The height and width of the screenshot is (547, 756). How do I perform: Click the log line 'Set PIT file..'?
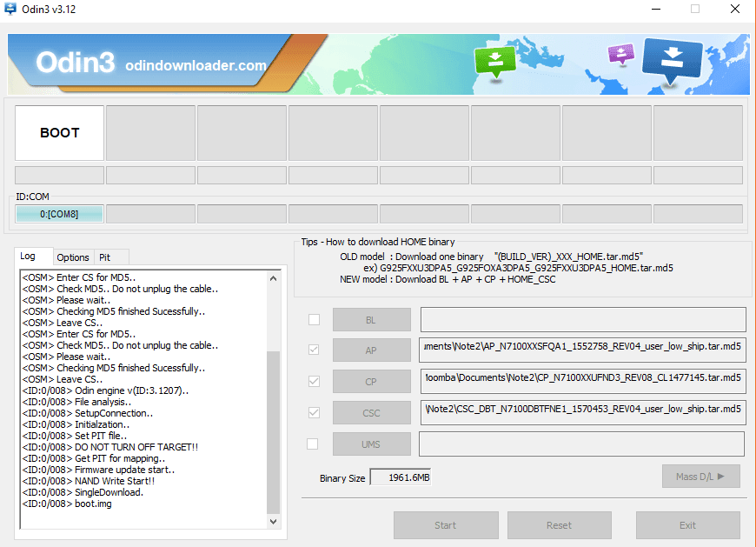75,436
